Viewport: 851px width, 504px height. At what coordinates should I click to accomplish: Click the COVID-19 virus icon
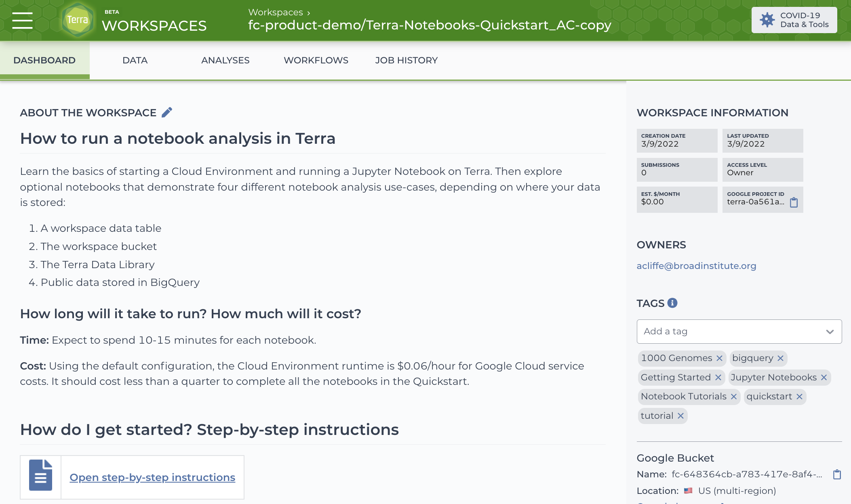pos(767,20)
